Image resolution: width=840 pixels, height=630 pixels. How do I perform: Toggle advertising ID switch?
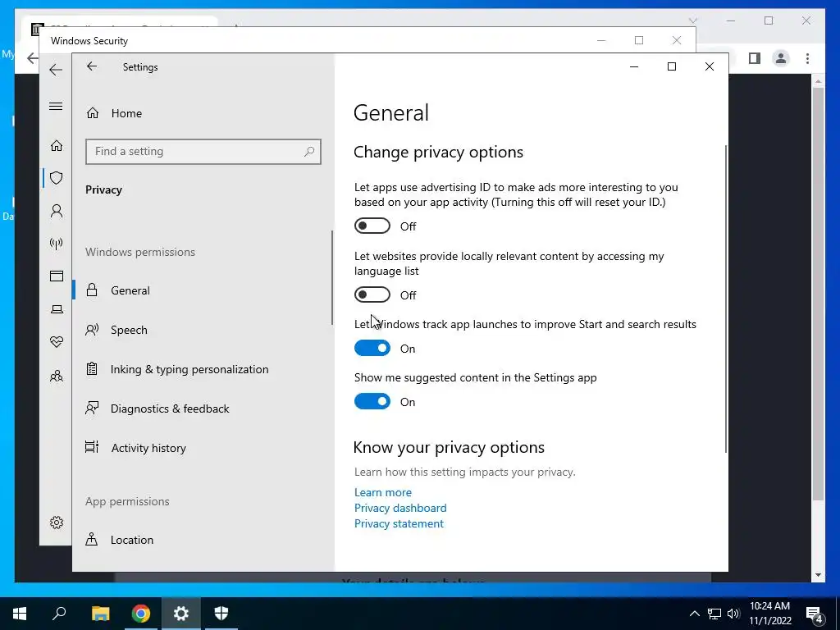pyautogui.click(x=372, y=226)
